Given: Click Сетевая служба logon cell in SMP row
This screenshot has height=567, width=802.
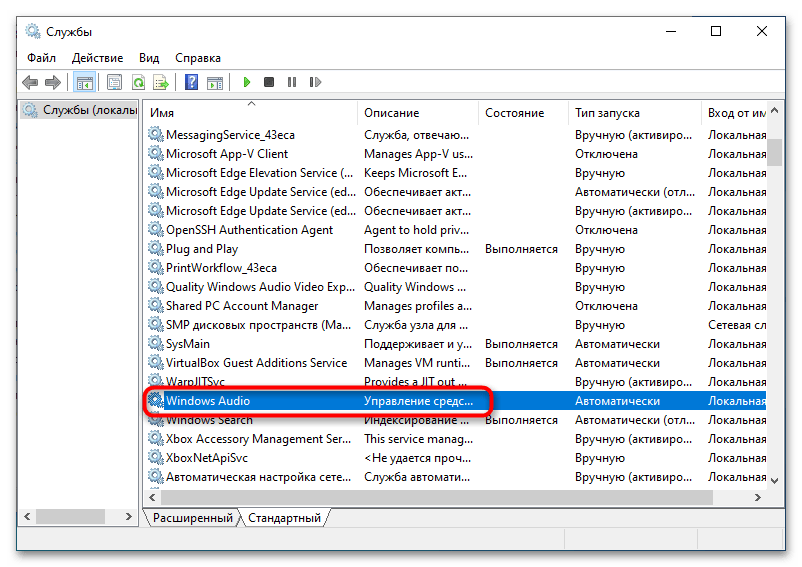Looking at the screenshot, I should pyautogui.click(x=737, y=325).
